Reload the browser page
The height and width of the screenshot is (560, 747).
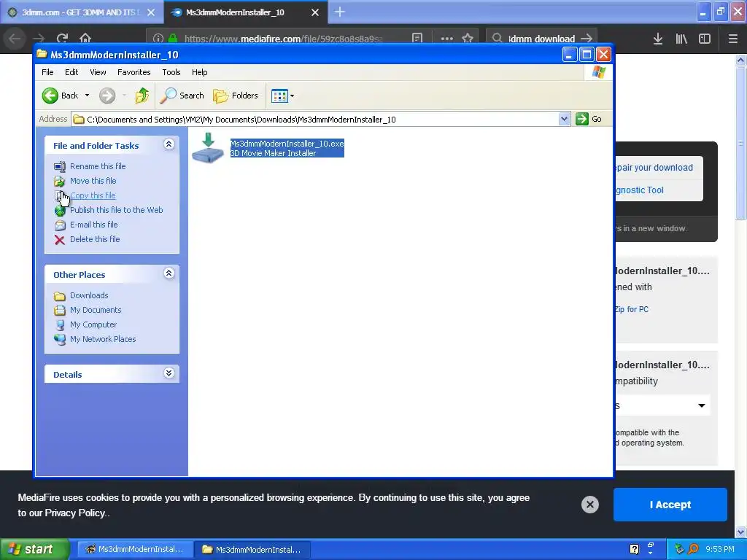pos(63,39)
